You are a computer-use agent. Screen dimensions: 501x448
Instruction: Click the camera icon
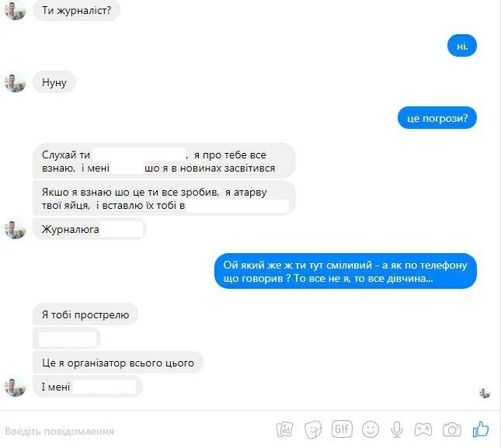click(452, 429)
